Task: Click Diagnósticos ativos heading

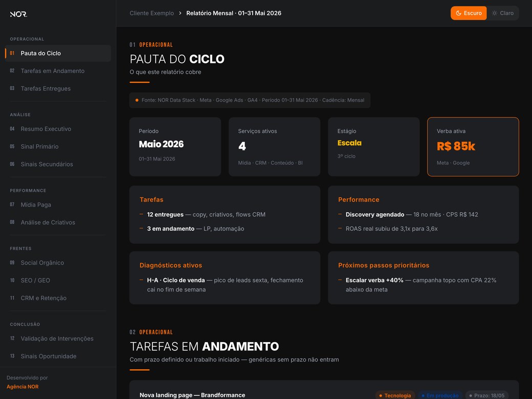Action: tap(171, 265)
